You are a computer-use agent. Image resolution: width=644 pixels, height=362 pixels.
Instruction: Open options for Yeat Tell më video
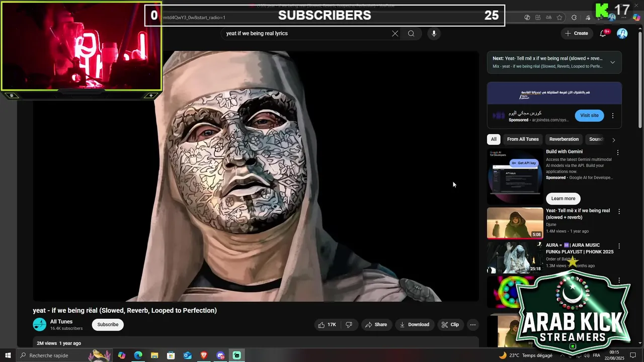pyautogui.click(x=619, y=212)
